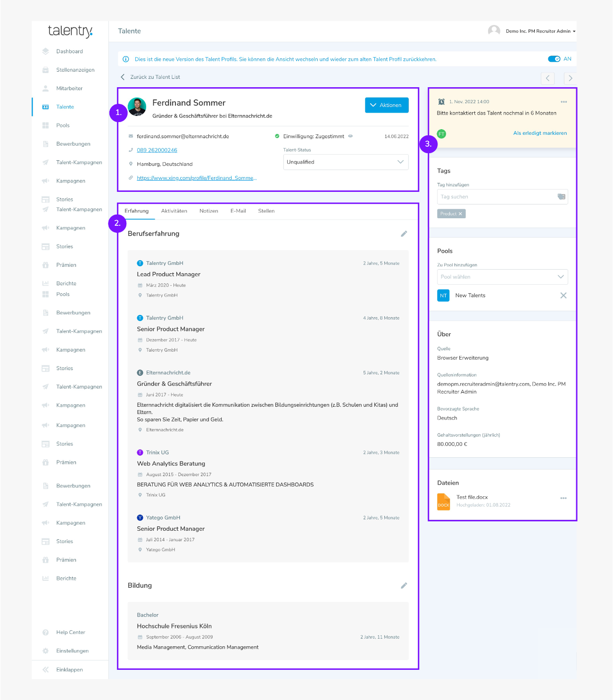Remove the Product tag
613x700 pixels.
coord(460,214)
